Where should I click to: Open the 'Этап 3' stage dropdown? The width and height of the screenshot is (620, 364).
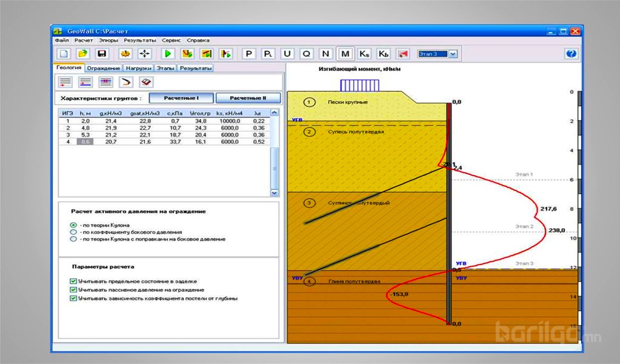[453, 54]
